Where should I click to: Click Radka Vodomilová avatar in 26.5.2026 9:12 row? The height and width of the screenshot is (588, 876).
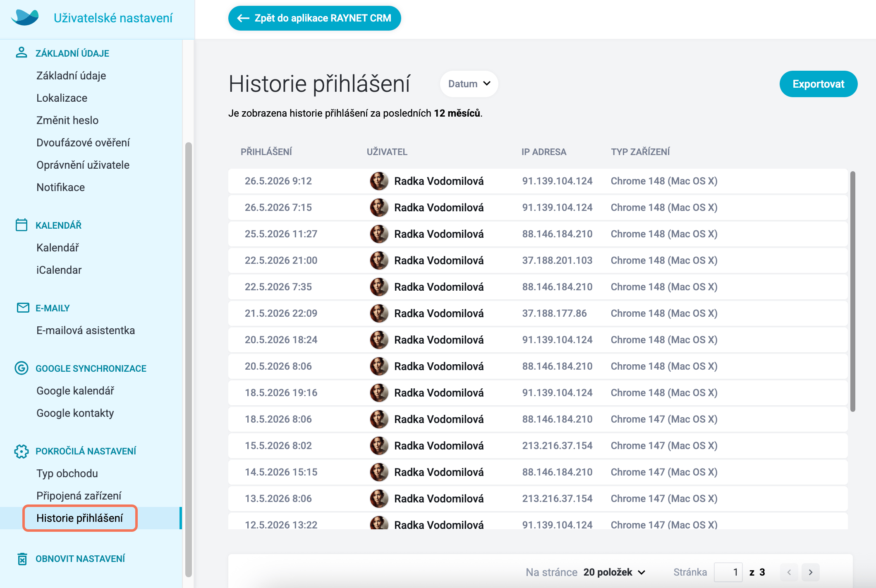pos(379,181)
